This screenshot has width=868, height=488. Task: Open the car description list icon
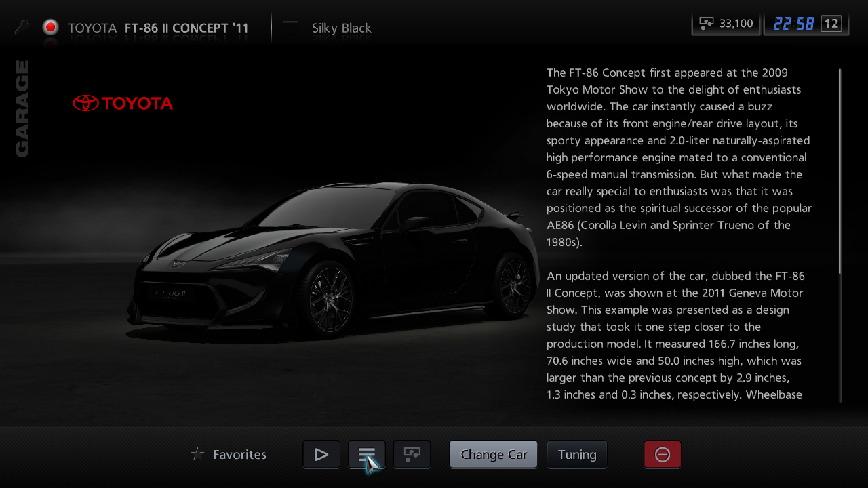367,455
